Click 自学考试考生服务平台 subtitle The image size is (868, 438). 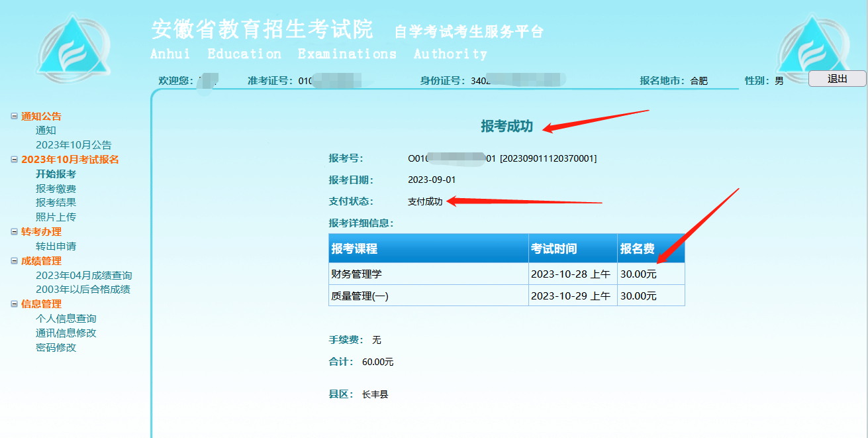pos(469,31)
